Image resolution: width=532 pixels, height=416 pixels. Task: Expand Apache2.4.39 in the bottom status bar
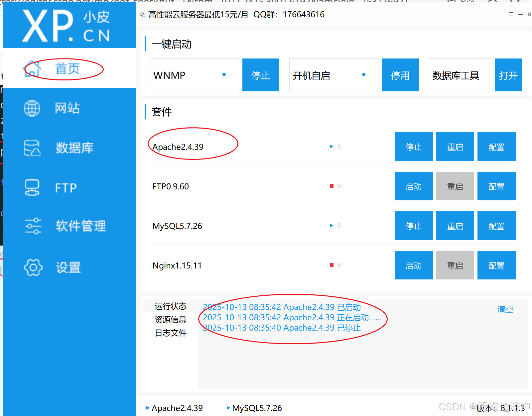point(148,408)
